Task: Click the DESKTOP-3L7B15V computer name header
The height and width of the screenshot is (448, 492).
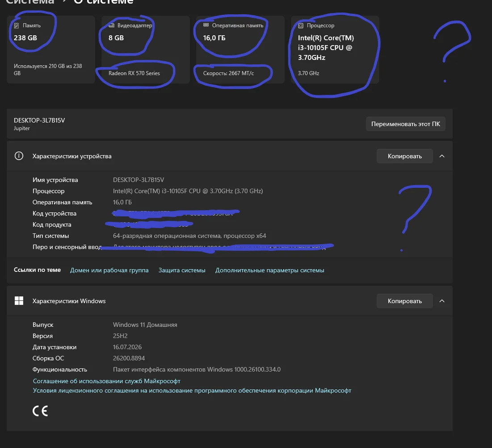Action: 39,120
